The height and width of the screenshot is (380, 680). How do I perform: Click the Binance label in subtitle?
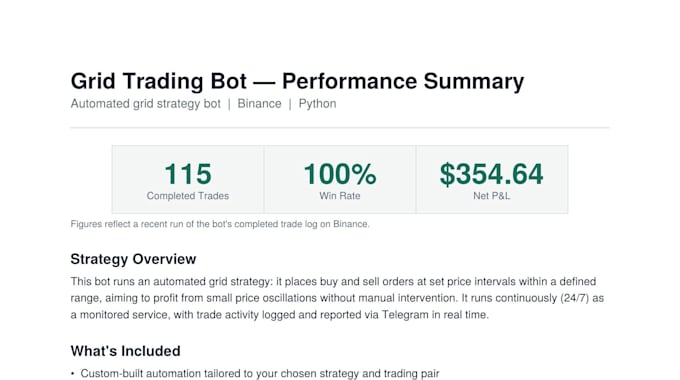pos(259,104)
